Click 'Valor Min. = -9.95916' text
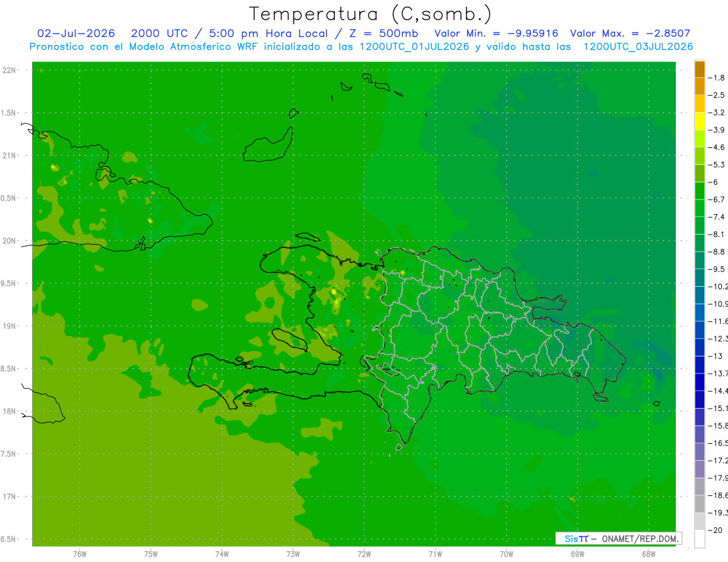The width and height of the screenshot is (728, 562). click(497, 33)
